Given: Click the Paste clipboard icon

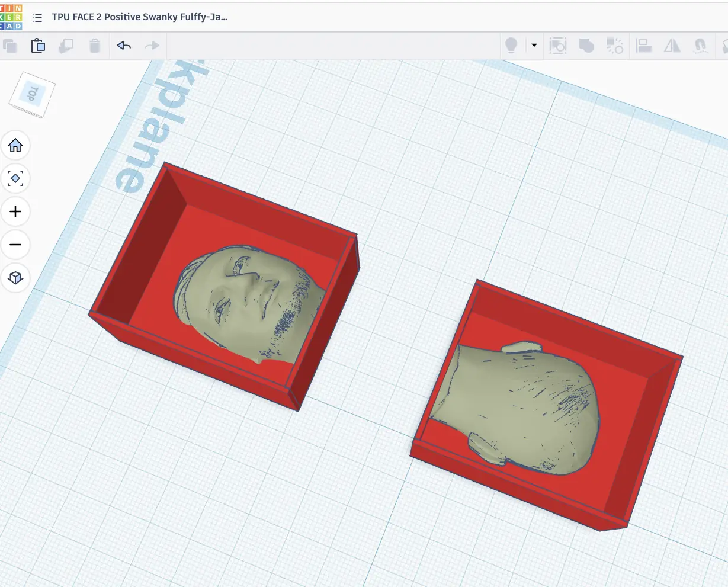Looking at the screenshot, I should (x=38, y=46).
